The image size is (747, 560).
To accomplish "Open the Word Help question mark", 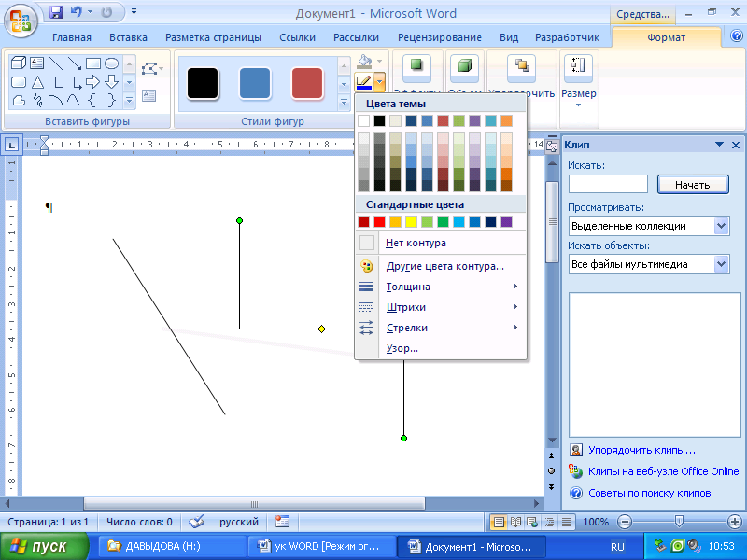I will tap(737, 36).
